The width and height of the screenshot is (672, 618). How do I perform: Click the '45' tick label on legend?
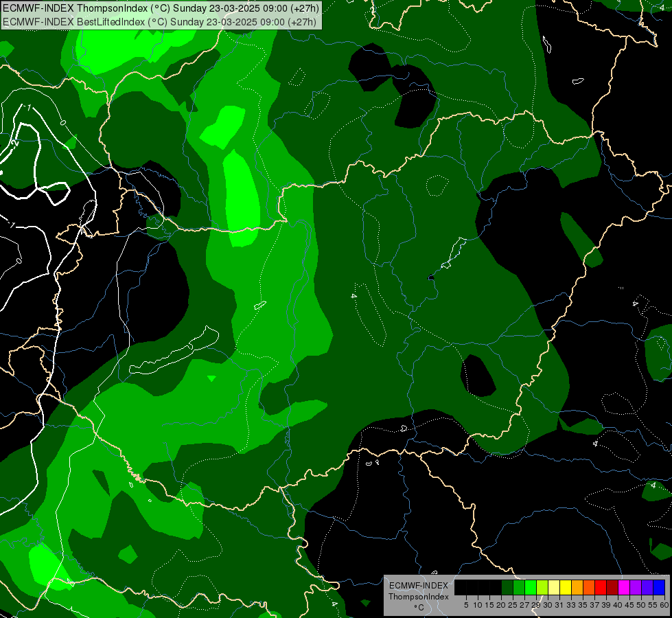click(629, 605)
